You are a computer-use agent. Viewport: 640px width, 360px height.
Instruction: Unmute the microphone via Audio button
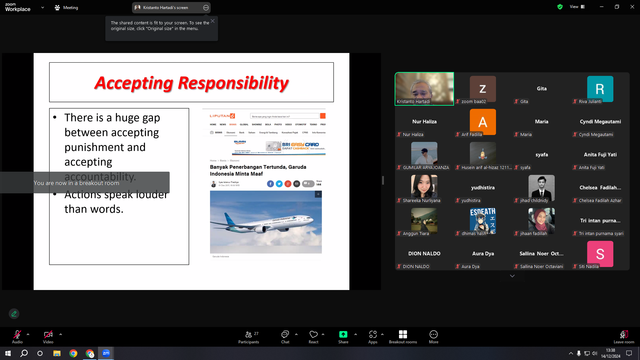17,337
